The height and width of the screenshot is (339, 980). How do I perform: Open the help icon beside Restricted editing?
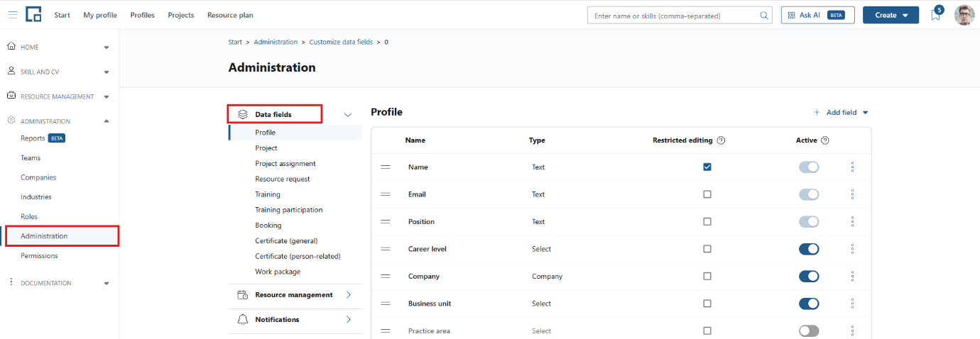coord(721,140)
